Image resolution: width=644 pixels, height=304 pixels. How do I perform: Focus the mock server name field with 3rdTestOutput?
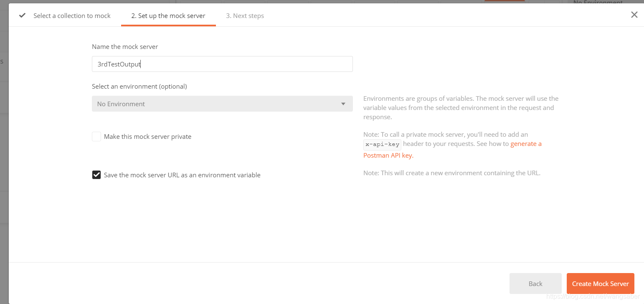click(x=222, y=64)
